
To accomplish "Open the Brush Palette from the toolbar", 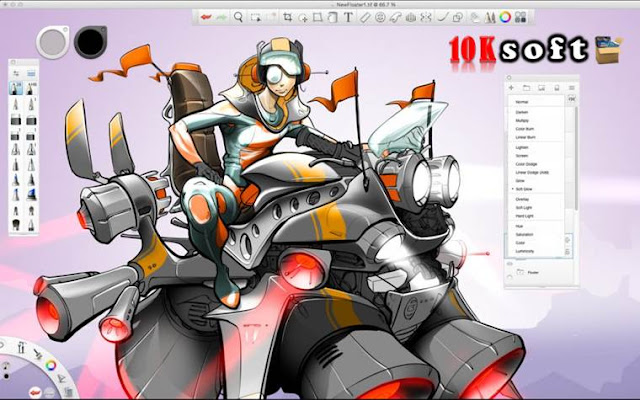I will (489, 17).
